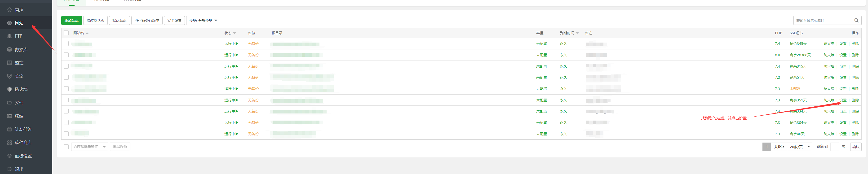This screenshot has width=868, height=174.
Task: Click the 监控 monitor icon
Action: click(x=9, y=63)
